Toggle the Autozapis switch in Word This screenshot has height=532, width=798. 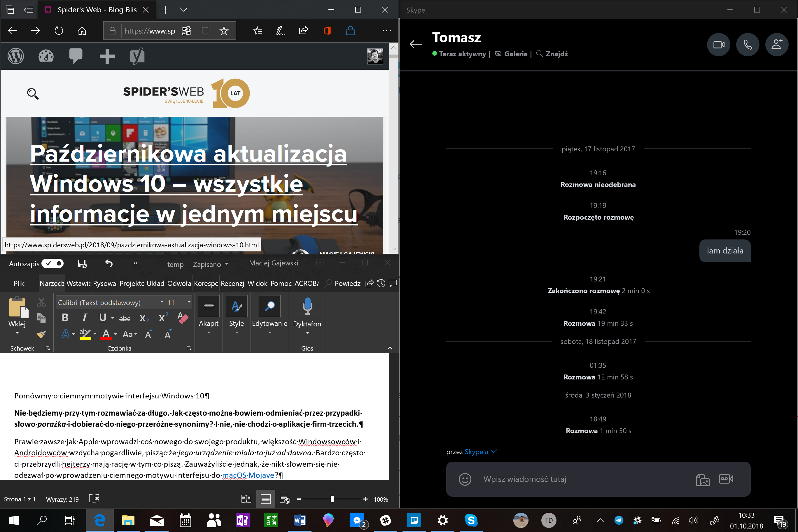(x=52, y=264)
